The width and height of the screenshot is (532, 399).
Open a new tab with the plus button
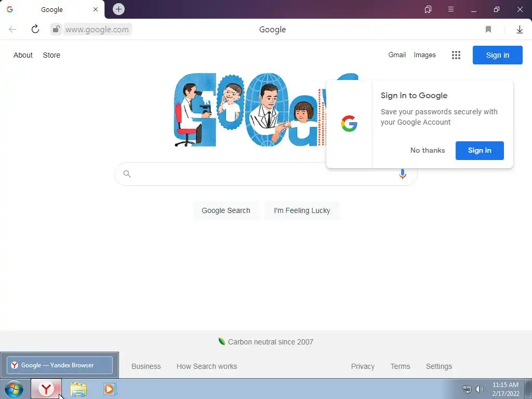(x=118, y=9)
